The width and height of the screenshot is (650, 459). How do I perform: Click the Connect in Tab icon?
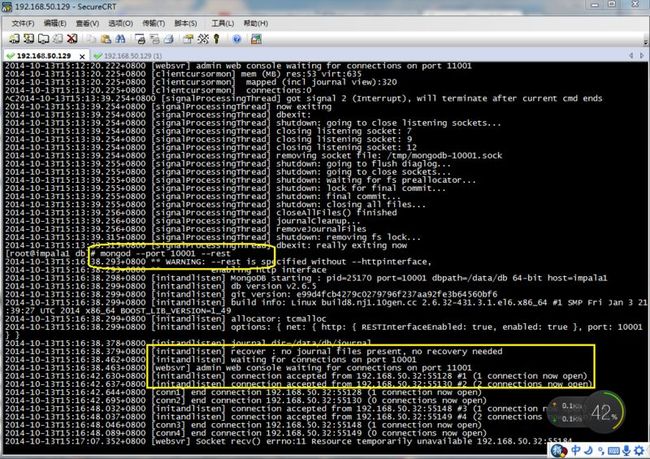[x=43, y=39]
